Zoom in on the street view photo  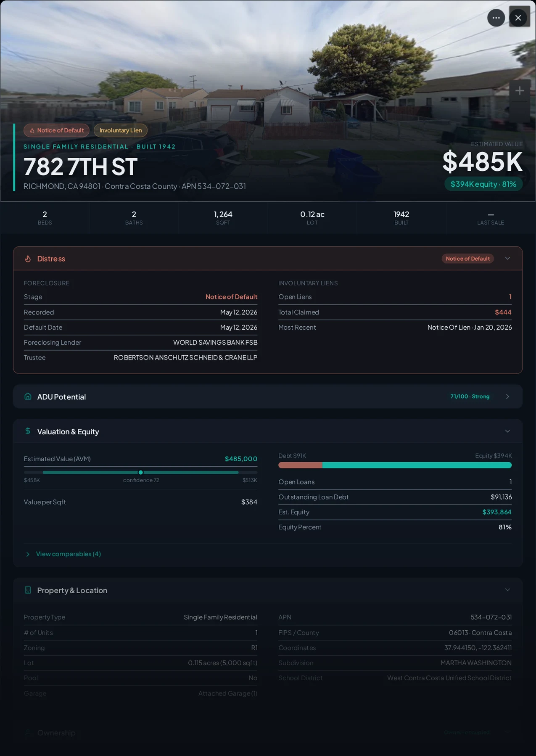pyautogui.click(x=520, y=90)
